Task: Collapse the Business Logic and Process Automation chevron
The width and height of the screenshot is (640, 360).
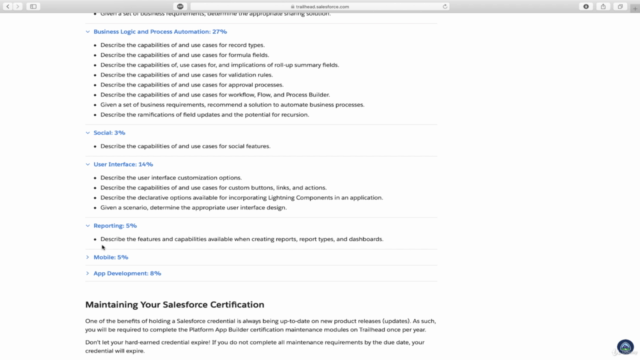Action: pyautogui.click(x=88, y=32)
